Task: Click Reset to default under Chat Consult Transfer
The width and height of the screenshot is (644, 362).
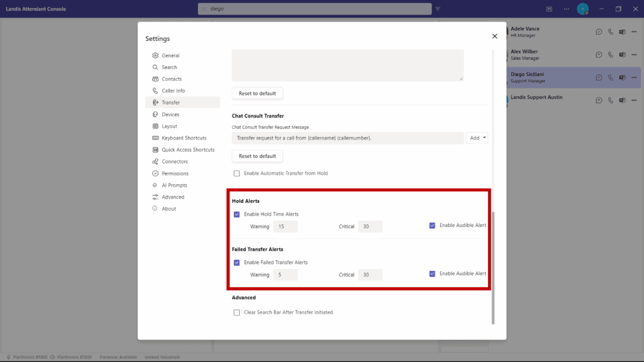Action: 257,155
